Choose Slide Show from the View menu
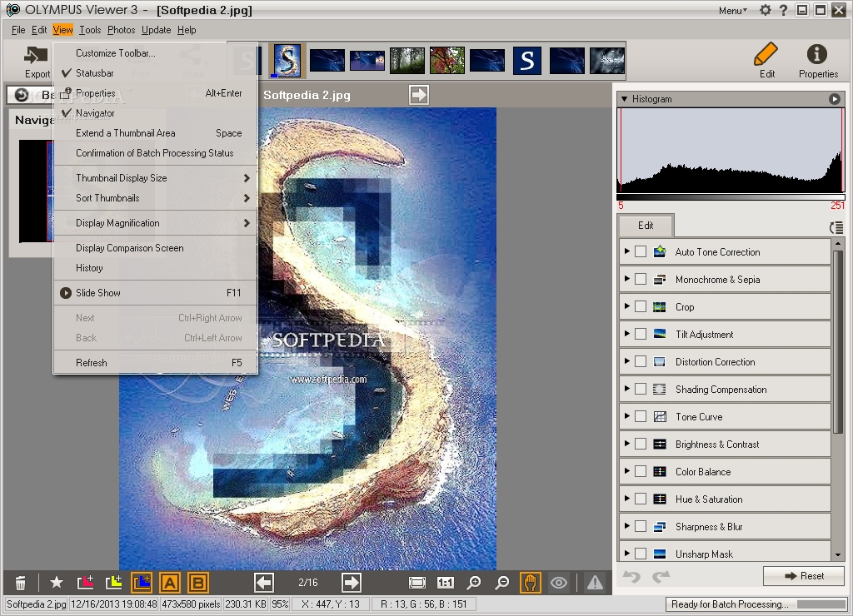Image resolution: width=853 pixels, height=616 pixels. point(155,292)
